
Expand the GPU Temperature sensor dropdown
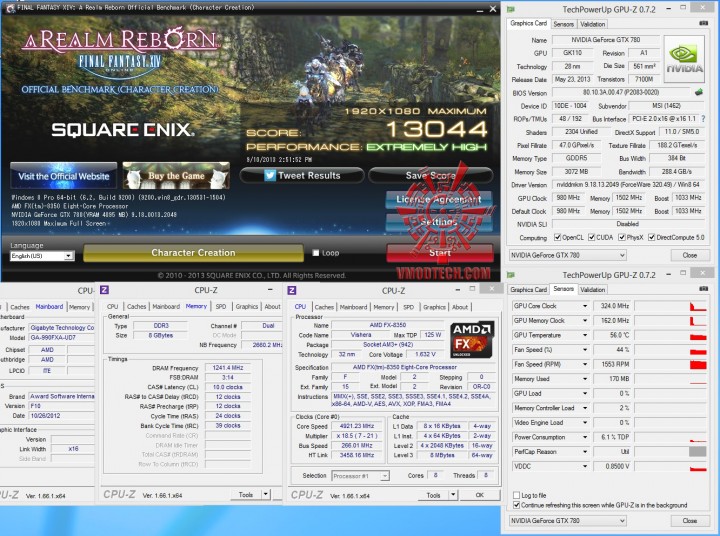pyautogui.click(x=585, y=335)
